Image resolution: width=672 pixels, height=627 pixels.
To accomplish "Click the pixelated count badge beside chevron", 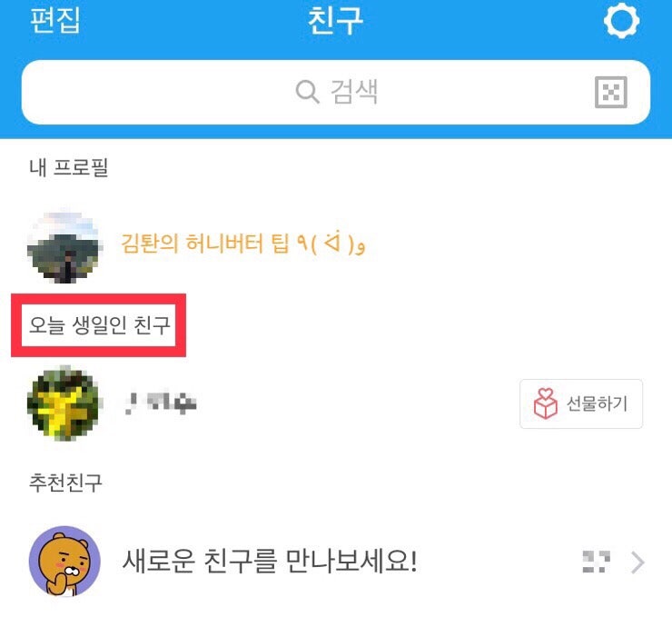I will (x=596, y=562).
